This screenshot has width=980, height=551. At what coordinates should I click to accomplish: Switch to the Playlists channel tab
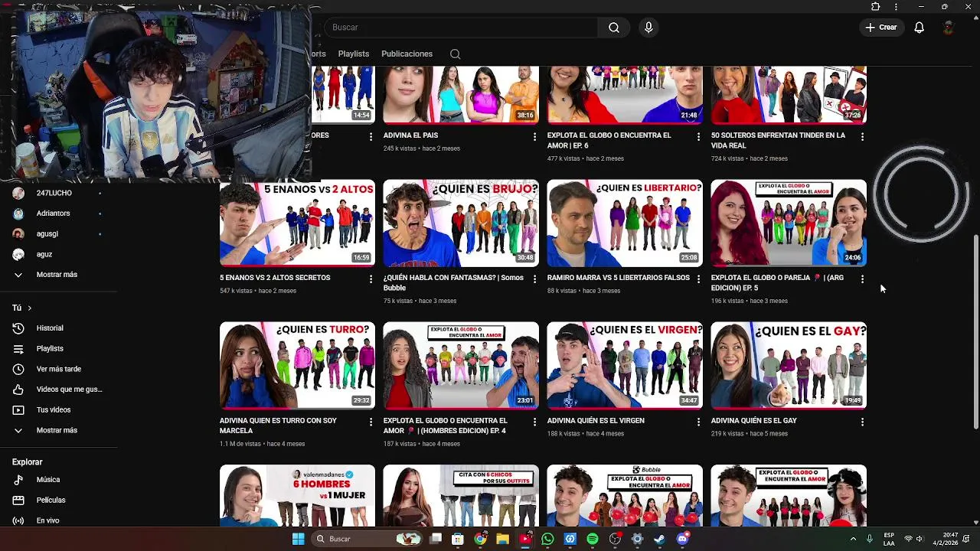click(x=354, y=54)
